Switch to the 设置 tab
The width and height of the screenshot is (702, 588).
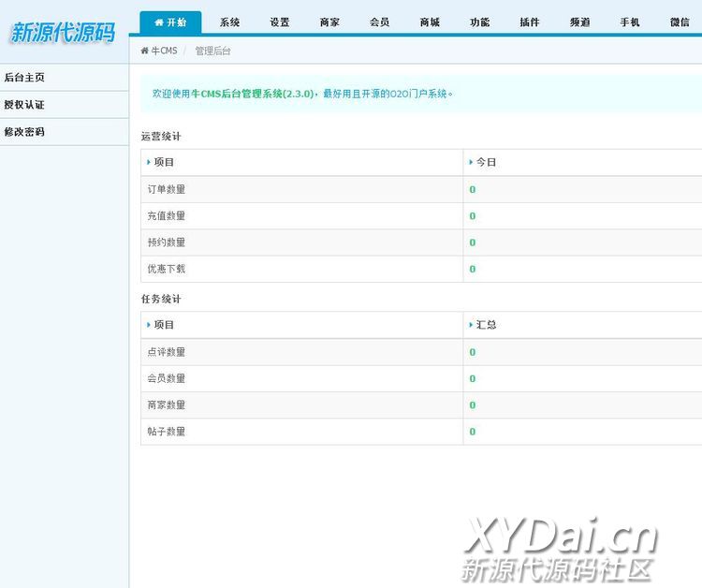[x=280, y=22]
